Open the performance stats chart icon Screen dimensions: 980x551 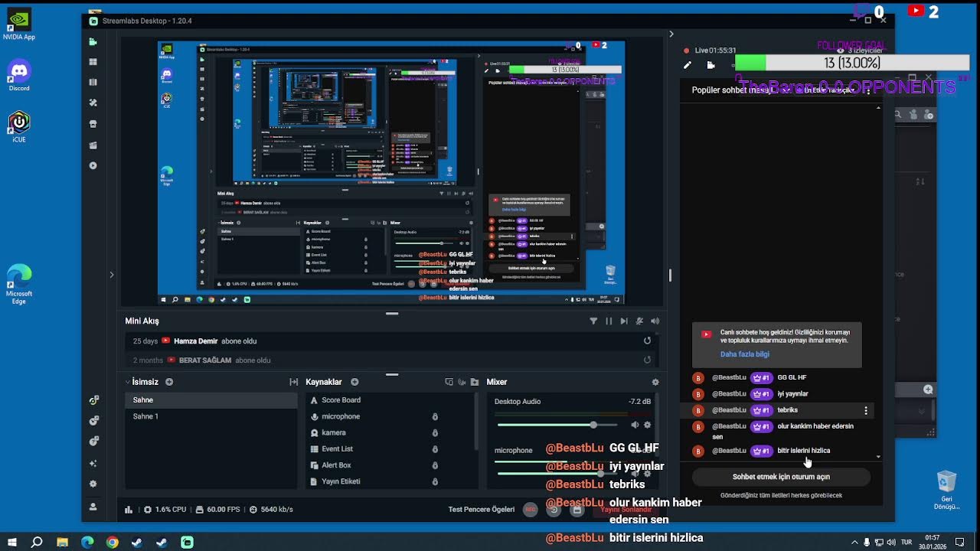(129, 509)
